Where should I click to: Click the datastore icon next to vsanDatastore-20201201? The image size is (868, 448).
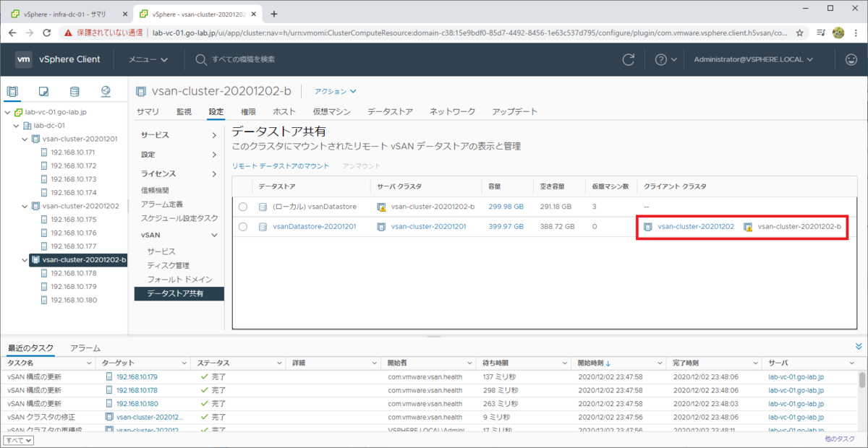point(263,227)
